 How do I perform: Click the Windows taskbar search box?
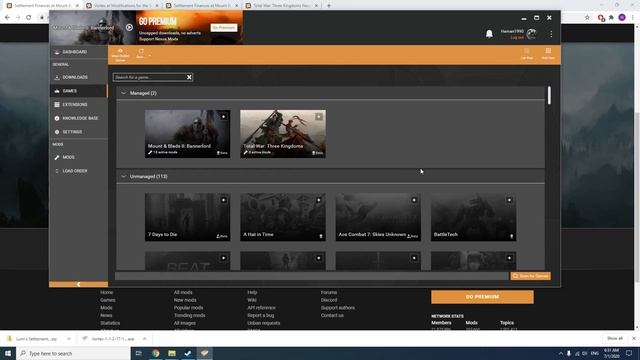tap(73, 353)
